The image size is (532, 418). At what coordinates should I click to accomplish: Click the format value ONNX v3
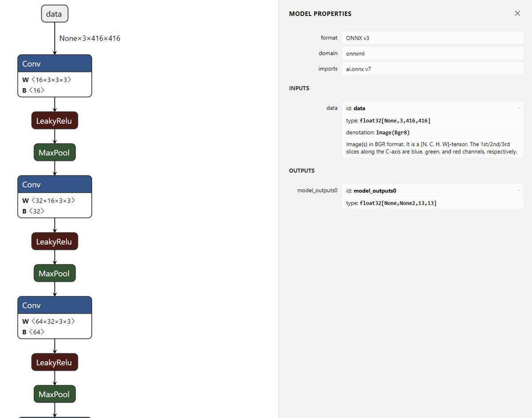point(433,38)
